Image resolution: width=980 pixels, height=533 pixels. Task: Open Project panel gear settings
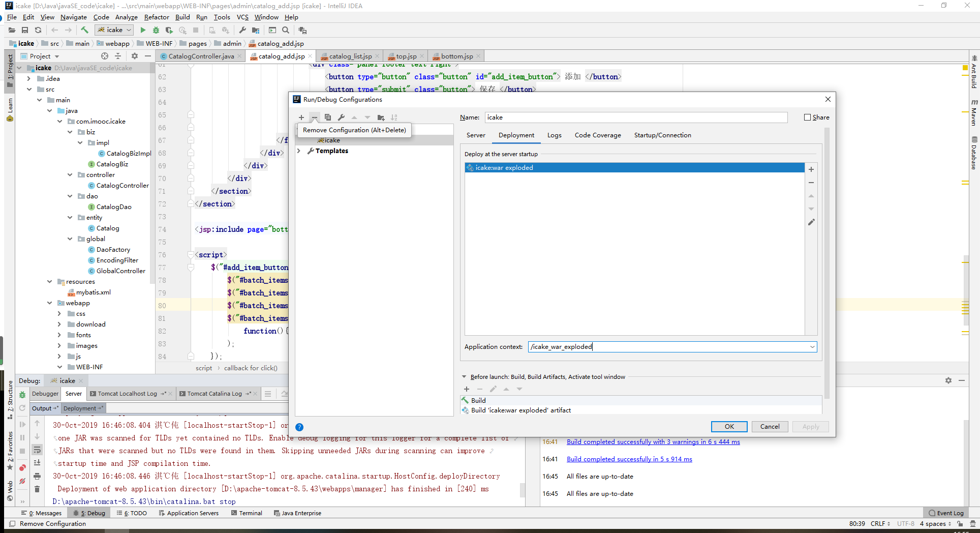[x=135, y=56]
